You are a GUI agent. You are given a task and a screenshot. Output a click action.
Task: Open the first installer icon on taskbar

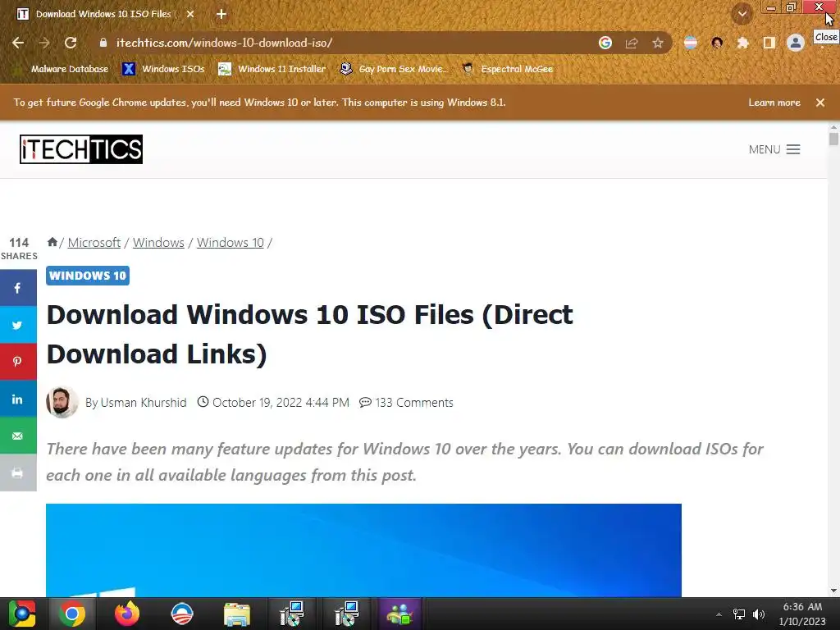292,614
